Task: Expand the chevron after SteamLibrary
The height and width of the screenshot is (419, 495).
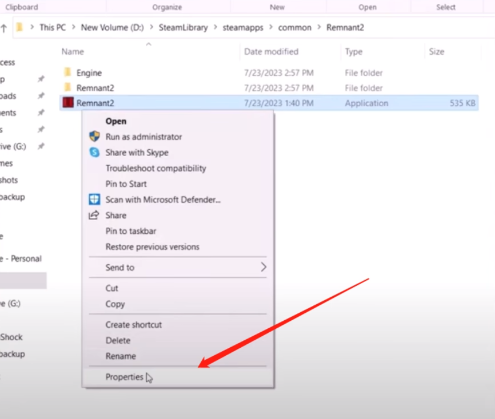Action: 215,27
